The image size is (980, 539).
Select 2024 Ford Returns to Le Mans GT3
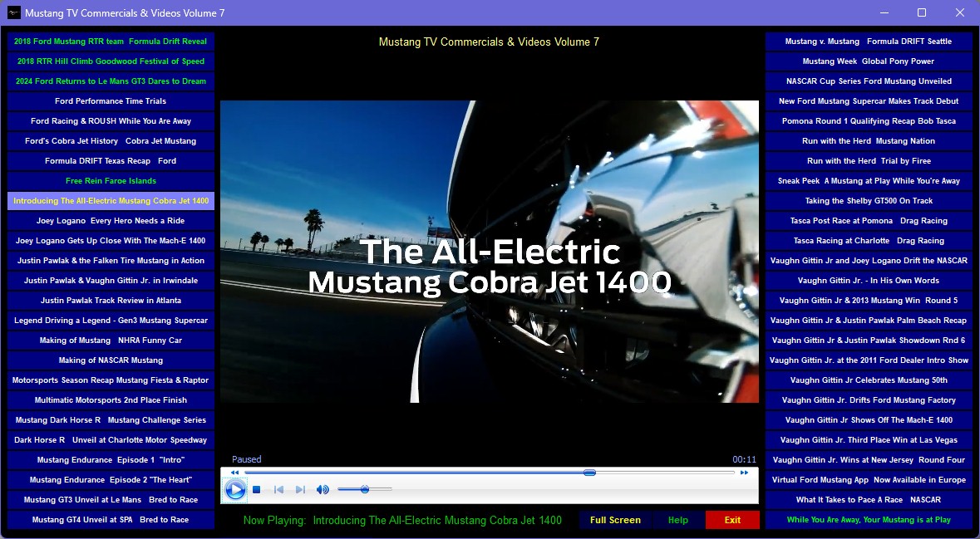(x=111, y=81)
